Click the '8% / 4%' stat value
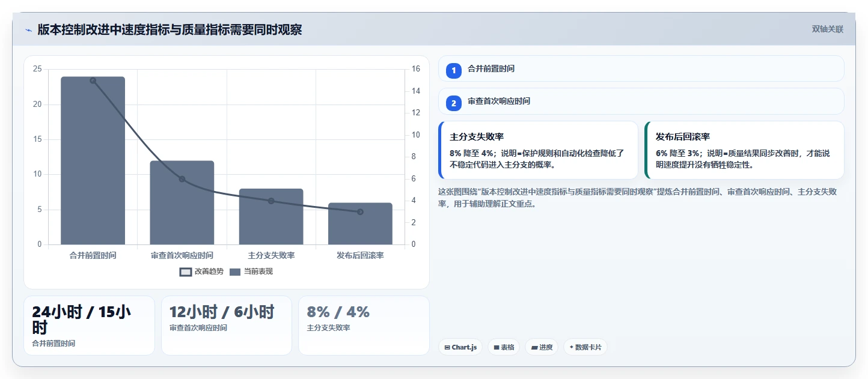The image size is (868, 379). [x=338, y=312]
